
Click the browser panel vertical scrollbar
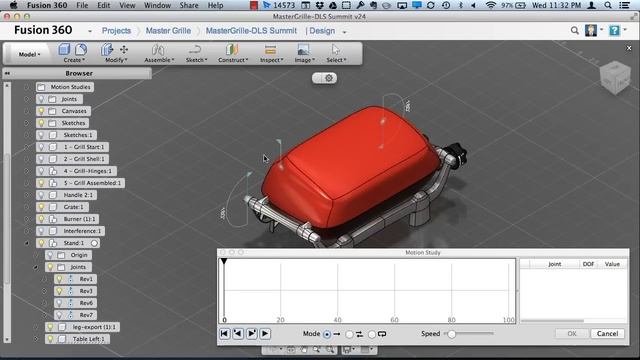point(7,218)
